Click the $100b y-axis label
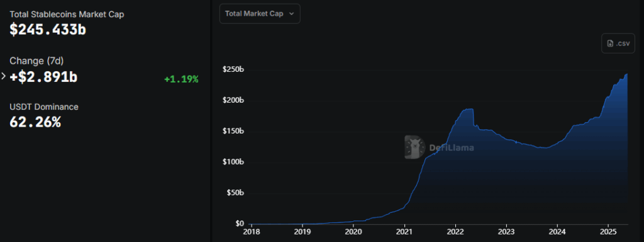 coord(233,162)
